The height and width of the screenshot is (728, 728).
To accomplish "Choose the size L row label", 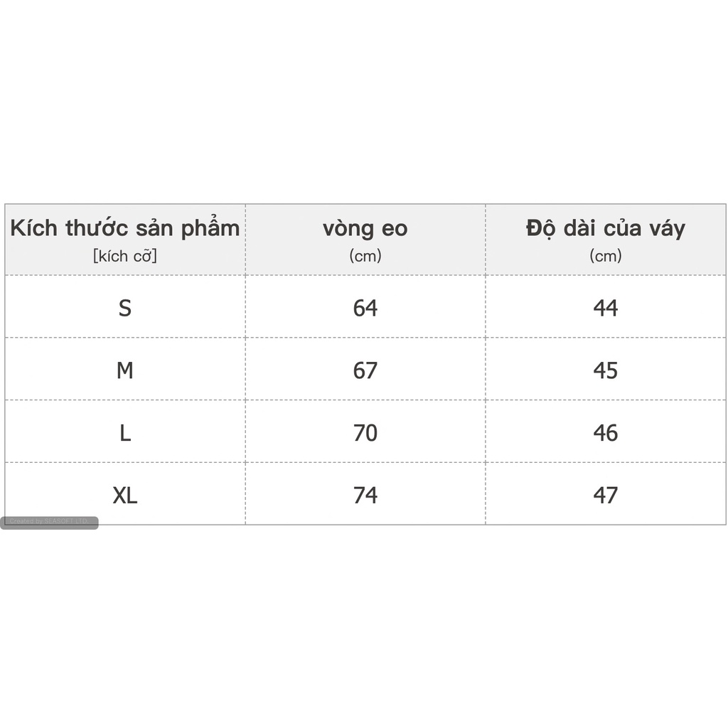I will (125, 433).
